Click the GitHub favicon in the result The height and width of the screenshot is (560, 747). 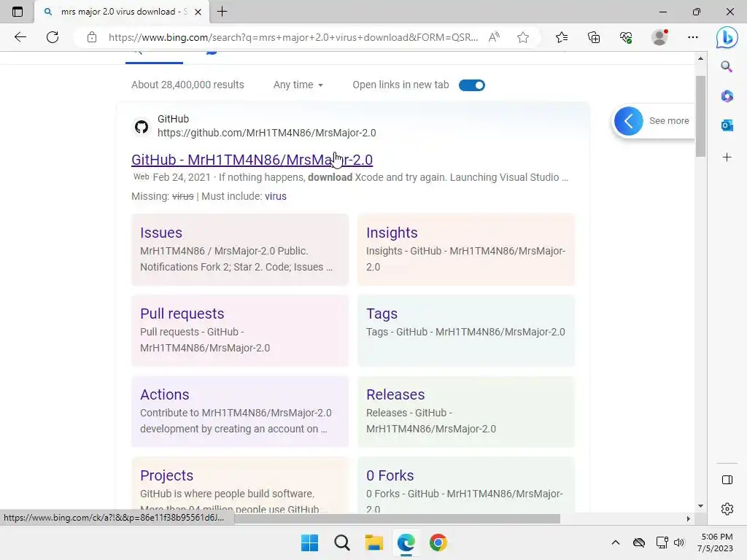pyautogui.click(x=142, y=127)
